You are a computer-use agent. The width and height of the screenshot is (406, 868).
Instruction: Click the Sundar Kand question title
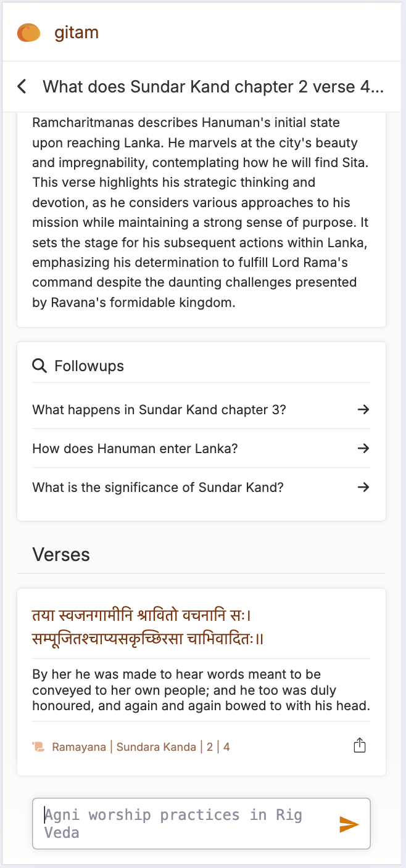click(x=213, y=86)
